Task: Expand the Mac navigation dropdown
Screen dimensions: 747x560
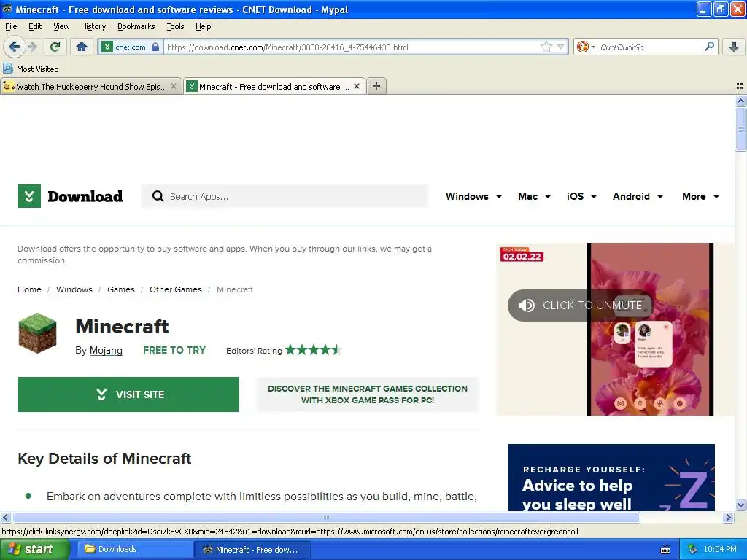Action: pyautogui.click(x=534, y=196)
